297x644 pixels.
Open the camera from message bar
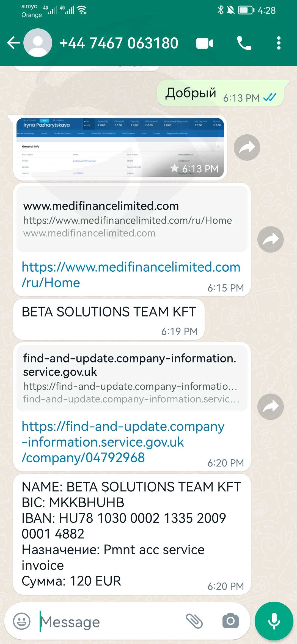(x=230, y=621)
